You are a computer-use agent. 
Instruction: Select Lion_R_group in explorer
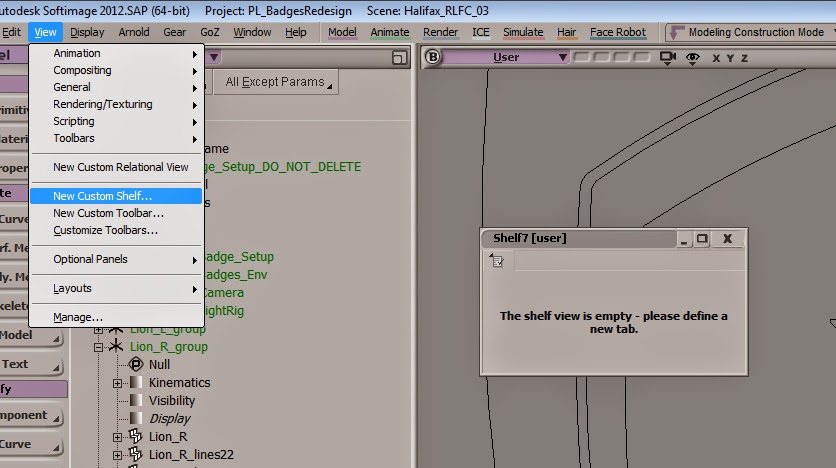click(x=168, y=347)
